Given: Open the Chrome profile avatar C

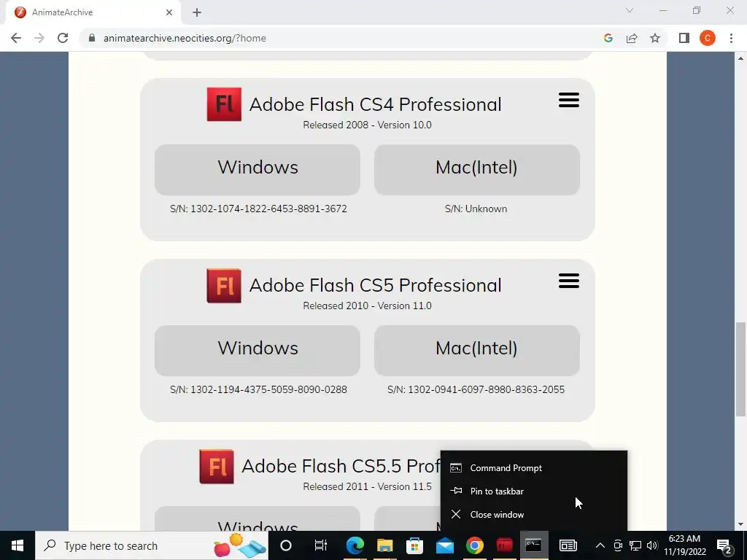Looking at the screenshot, I should click(708, 38).
